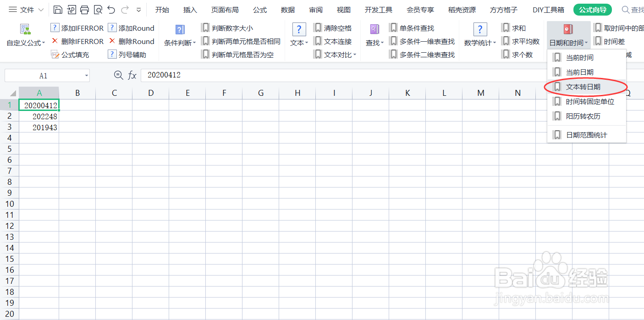Click the Redo arrow icon

click(x=125, y=10)
